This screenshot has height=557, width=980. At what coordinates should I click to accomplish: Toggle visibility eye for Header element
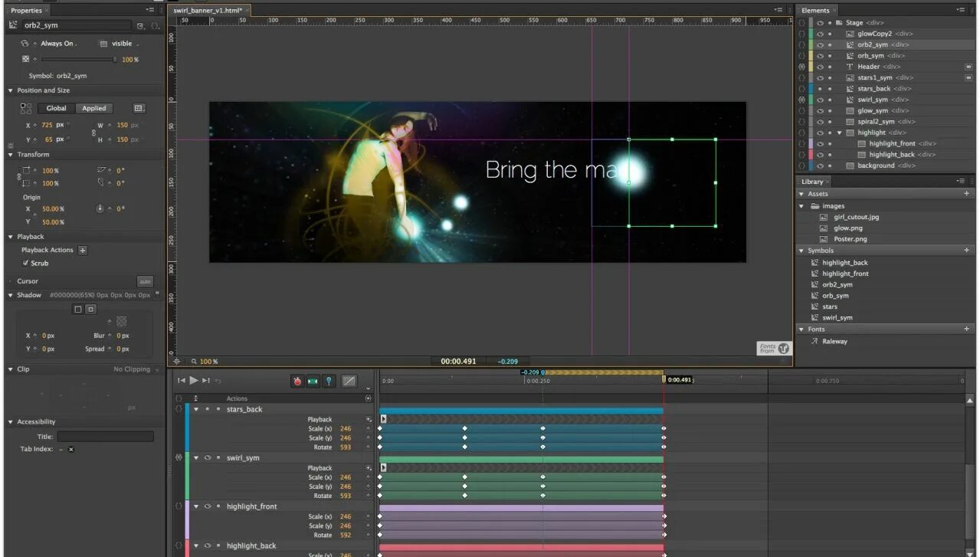820,67
